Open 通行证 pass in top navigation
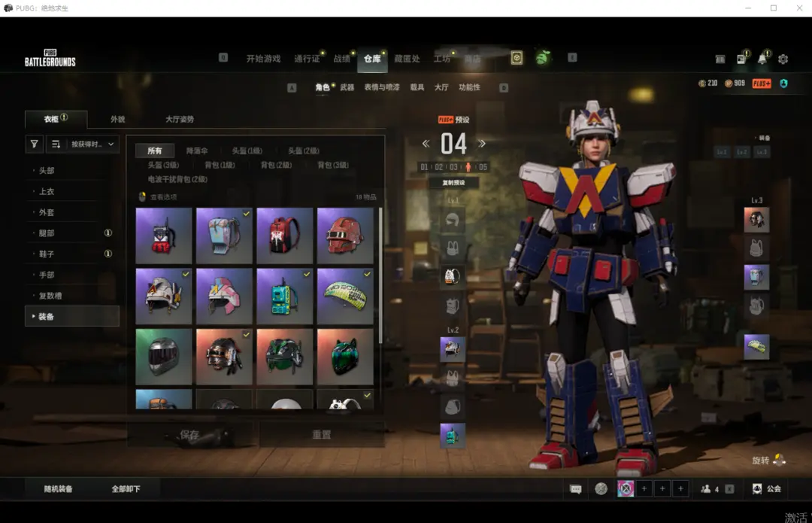Viewport: 812px width, 523px height. (307, 59)
